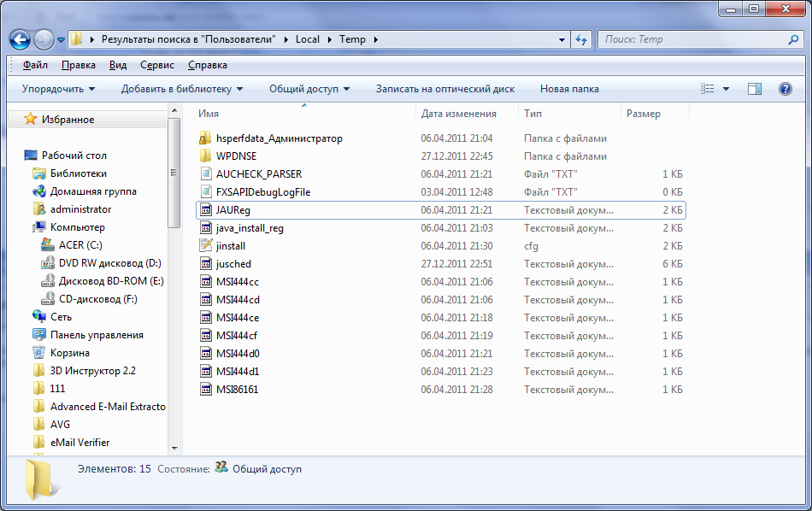Select the MSI444d1 file name
This screenshot has width=812, height=511.
click(x=238, y=371)
